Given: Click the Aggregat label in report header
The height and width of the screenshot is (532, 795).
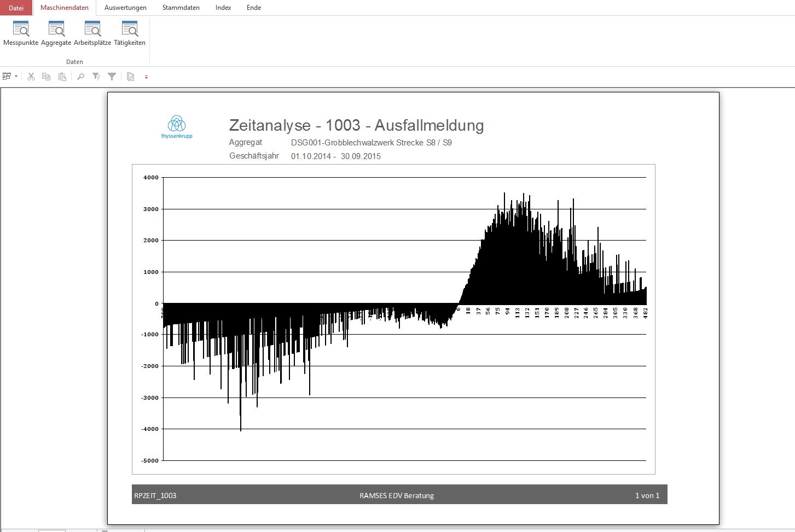Looking at the screenshot, I should click(246, 142).
